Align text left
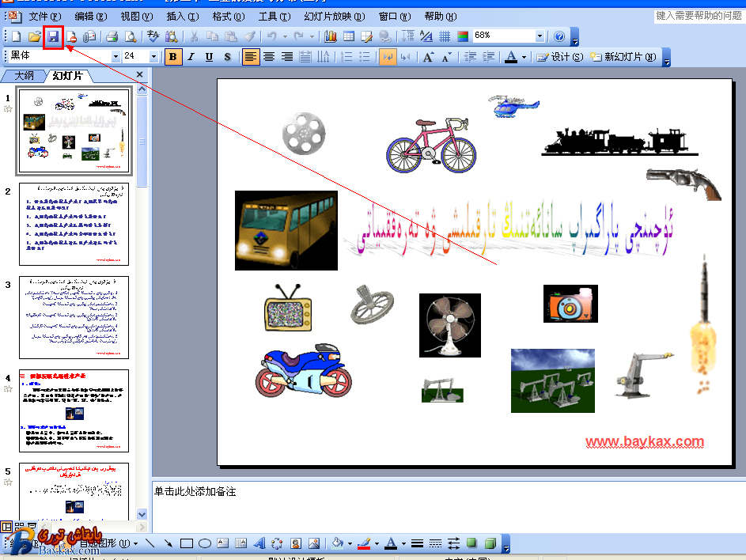Screen dimensions: 746x560 (251, 57)
